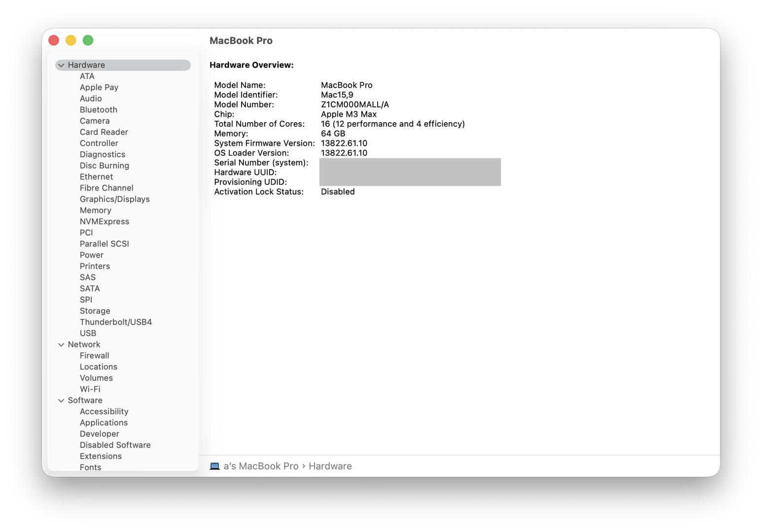Collapse the Software section chevron
The height and width of the screenshot is (532, 762).
[x=61, y=400]
